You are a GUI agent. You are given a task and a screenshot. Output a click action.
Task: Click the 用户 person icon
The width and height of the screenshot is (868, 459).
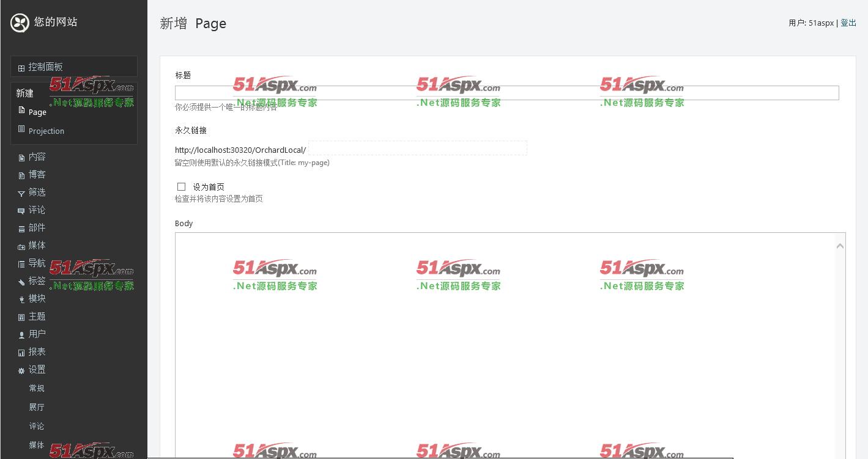pos(21,335)
